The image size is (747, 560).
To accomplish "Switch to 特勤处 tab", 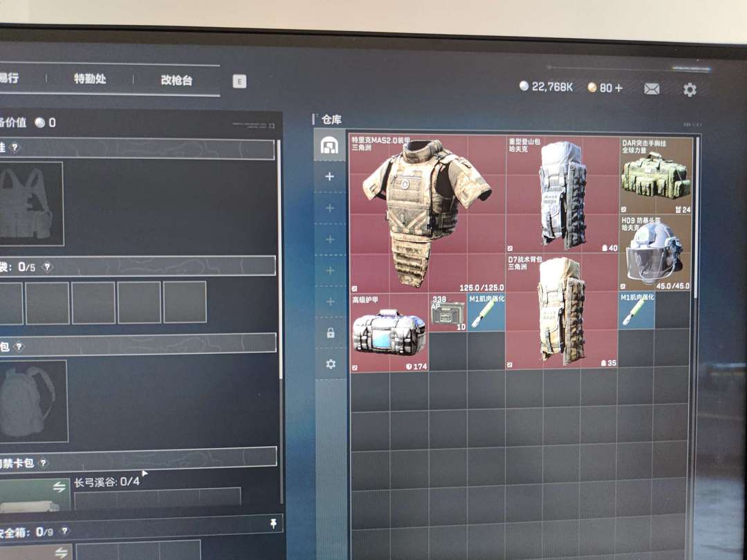I will pos(89,79).
